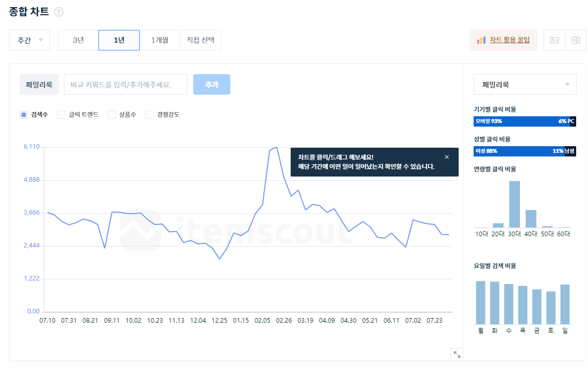This screenshot has height=369, width=588.
Task: Click the bar chart icon in 차트 활용 꿀팁
Action: [481, 40]
